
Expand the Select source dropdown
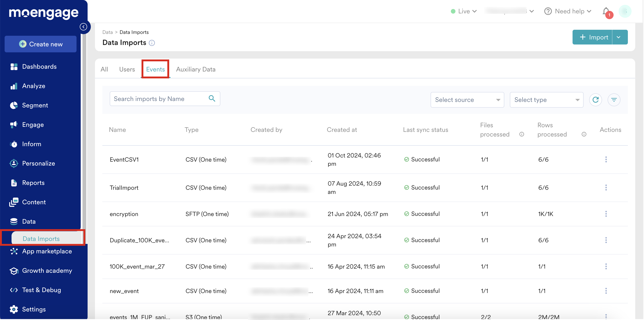(467, 100)
